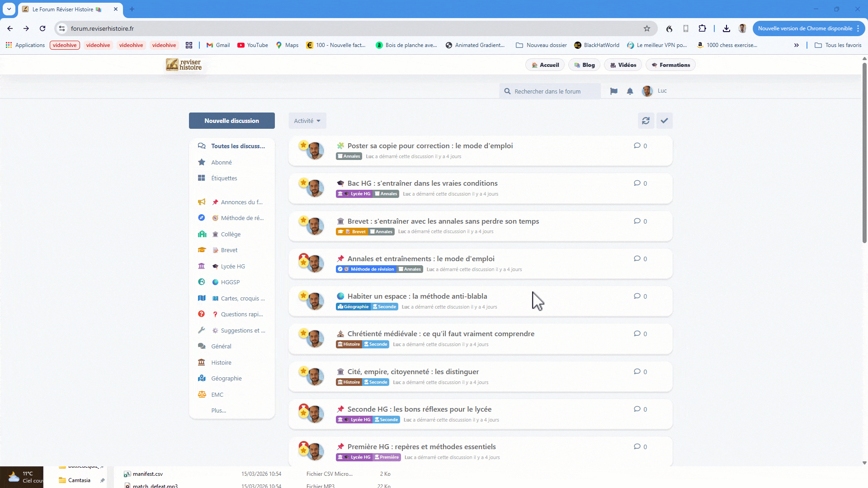This screenshot has width=868, height=488.
Task: Switch to the Blog tab
Action: coord(584,65)
